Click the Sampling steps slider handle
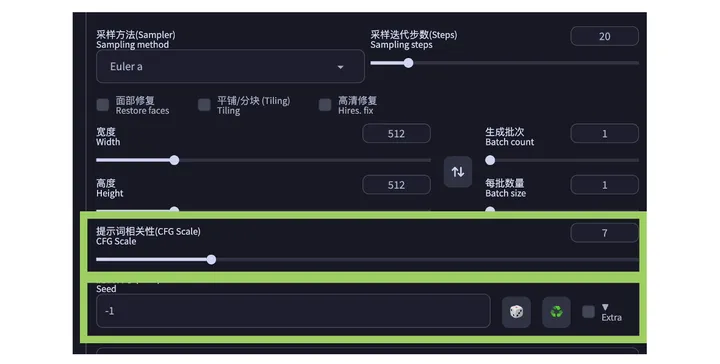 click(x=408, y=63)
